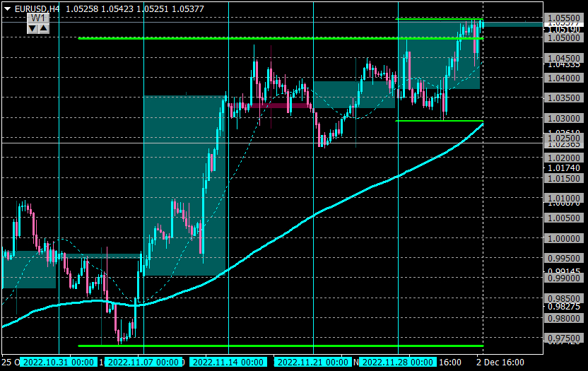Click the 0.97500 price level label
Image resolution: width=588 pixels, height=371 pixels.
click(564, 338)
